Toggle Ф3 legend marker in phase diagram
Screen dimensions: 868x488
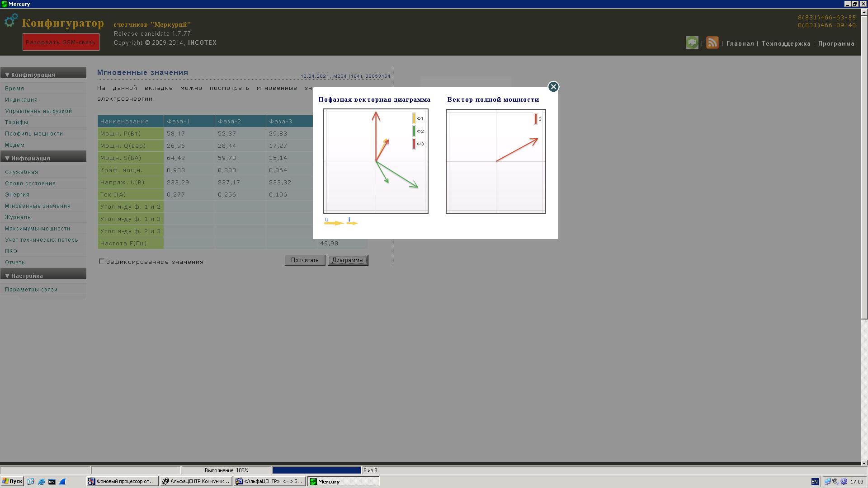(414, 144)
